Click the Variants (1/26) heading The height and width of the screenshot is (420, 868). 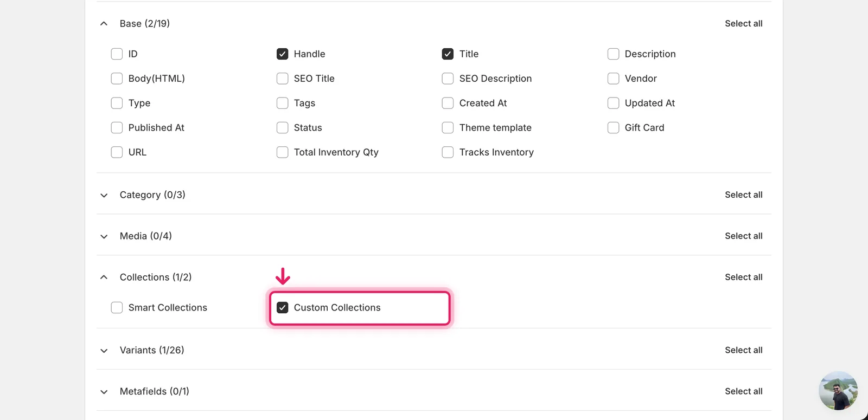click(x=152, y=351)
